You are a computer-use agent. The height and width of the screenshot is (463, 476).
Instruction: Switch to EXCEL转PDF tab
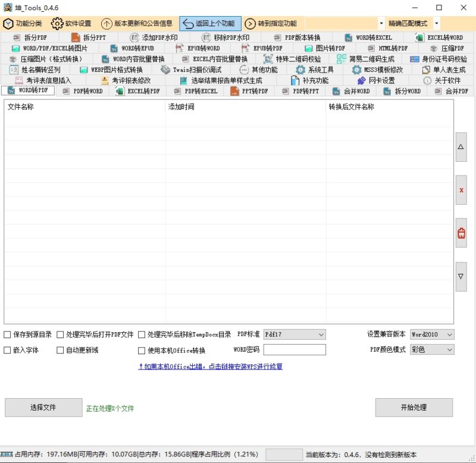tap(138, 91)
